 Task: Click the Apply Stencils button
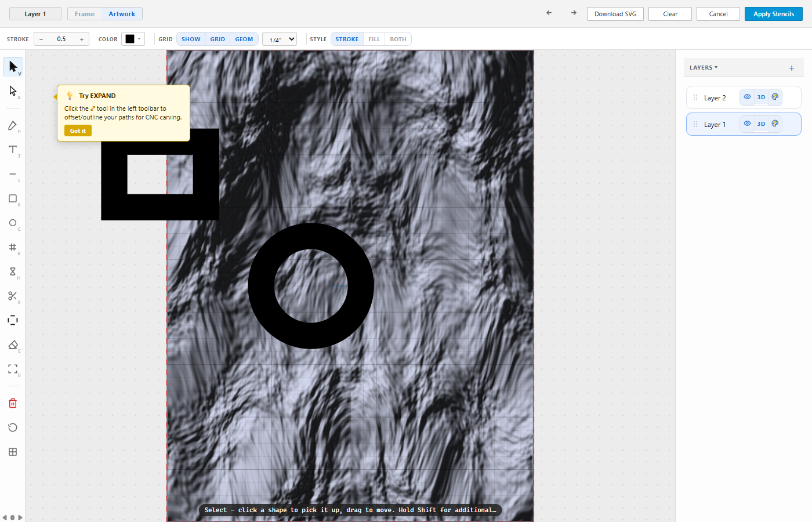774,14
